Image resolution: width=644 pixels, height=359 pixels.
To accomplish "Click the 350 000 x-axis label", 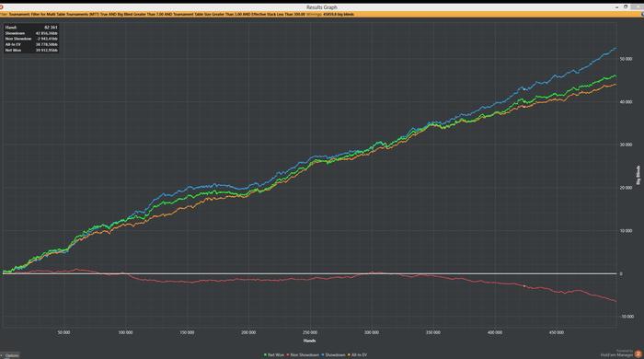I will (x=433, y=332).
